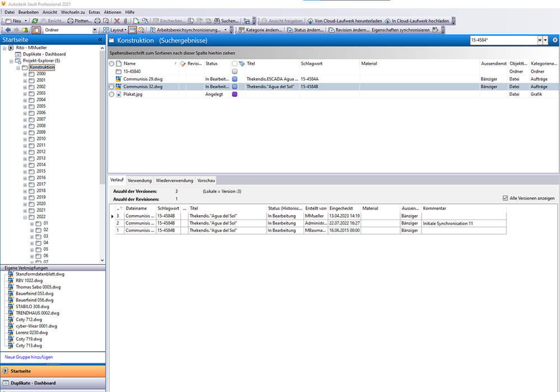560x392 pixels.
Task: Open the Extras menu
Action: 94,12
